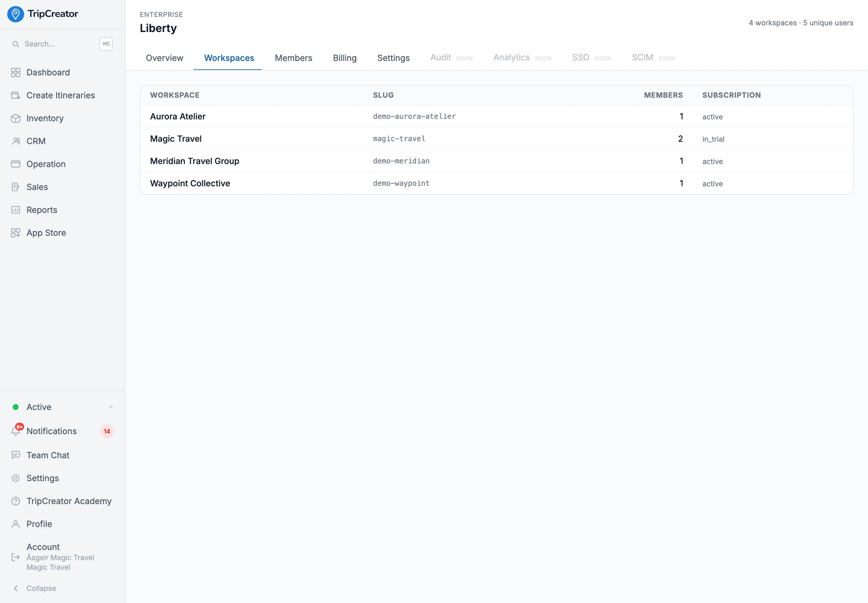Click the WORKSPACE column header
Screen dimensions: 868x603
pos(175,95)
